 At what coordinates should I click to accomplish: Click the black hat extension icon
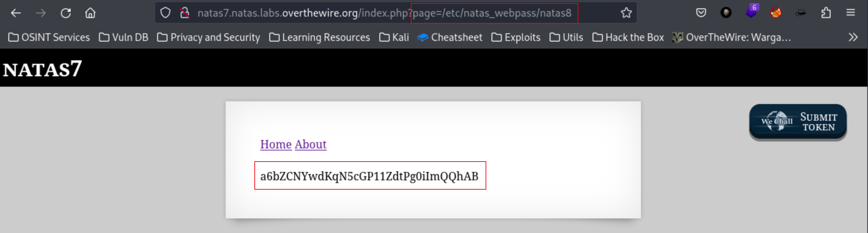(x=801, y=13)
